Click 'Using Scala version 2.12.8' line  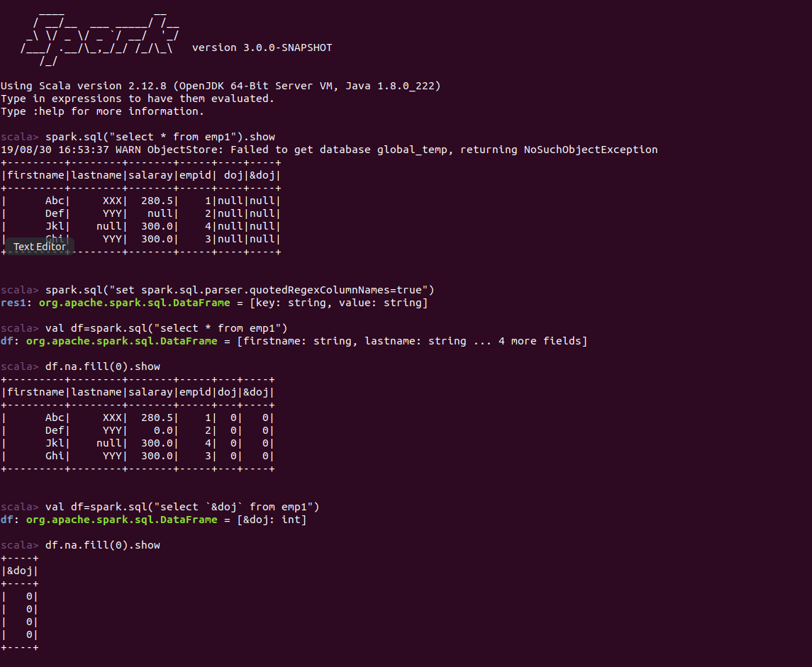[221, 86]
